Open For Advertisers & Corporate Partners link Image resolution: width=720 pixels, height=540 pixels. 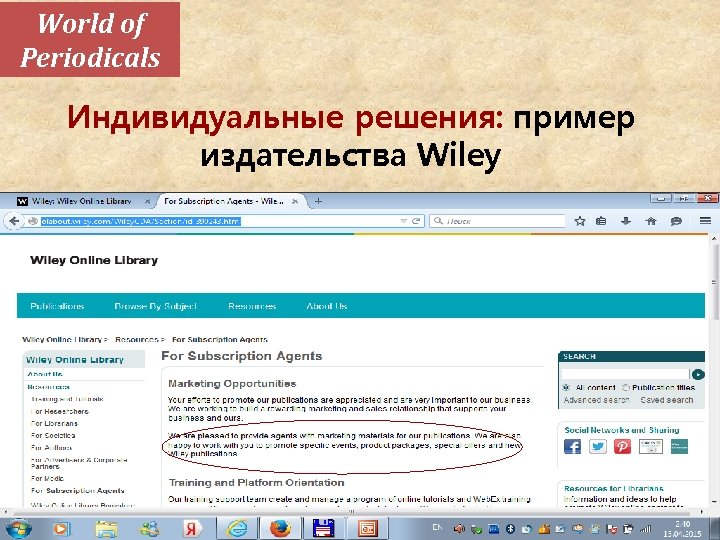(x=79, y=463)
